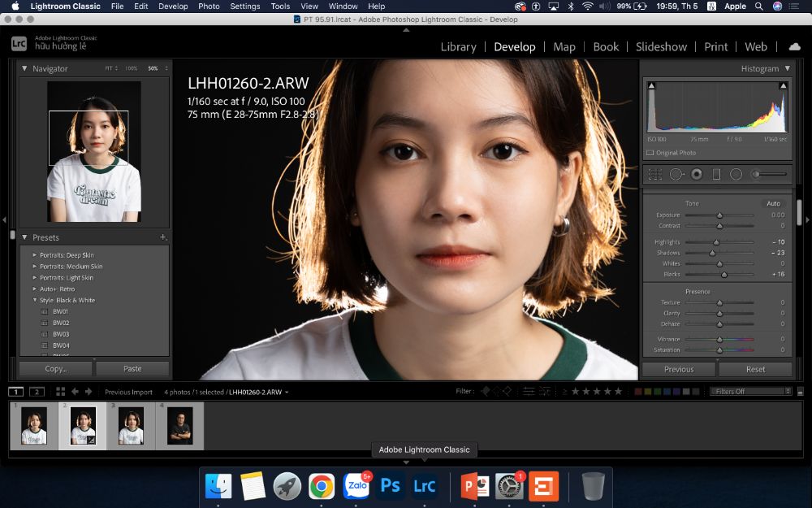
Task: Switch to the Library module
Action: 458,46
